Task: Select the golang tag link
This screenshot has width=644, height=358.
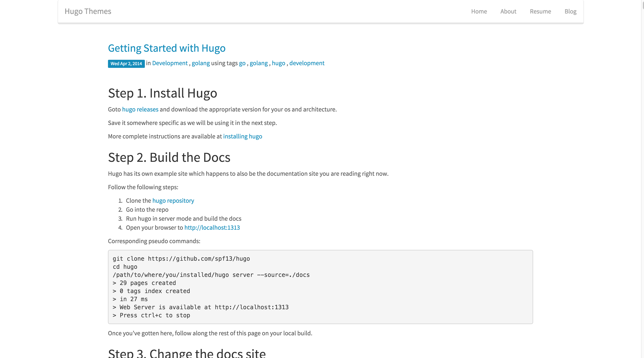Action: (x=258, y=63)
